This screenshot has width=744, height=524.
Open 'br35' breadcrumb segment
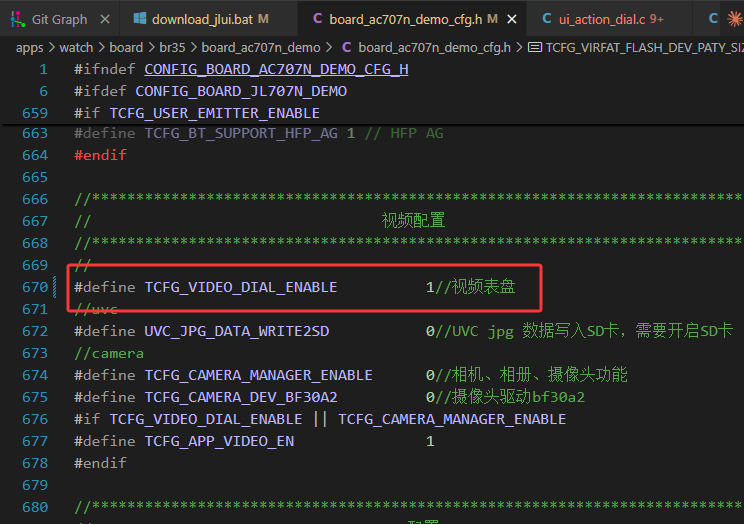(x=172, y=47)
